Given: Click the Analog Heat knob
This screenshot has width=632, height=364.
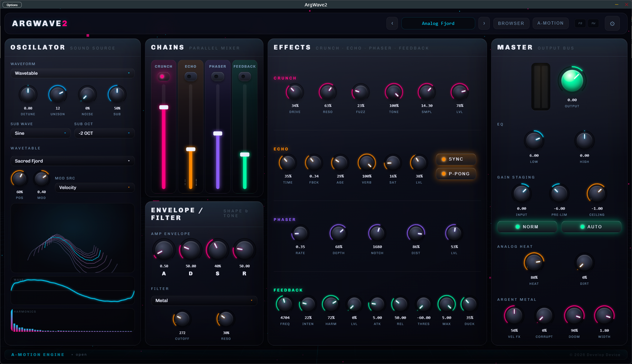Looking at the screenshot, I should (534, 262).
